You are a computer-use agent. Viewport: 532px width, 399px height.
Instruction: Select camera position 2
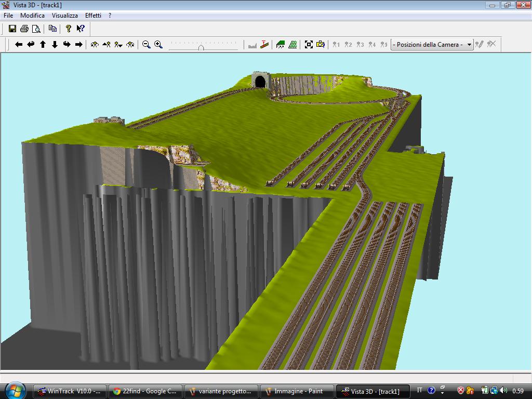pos(348,45)
